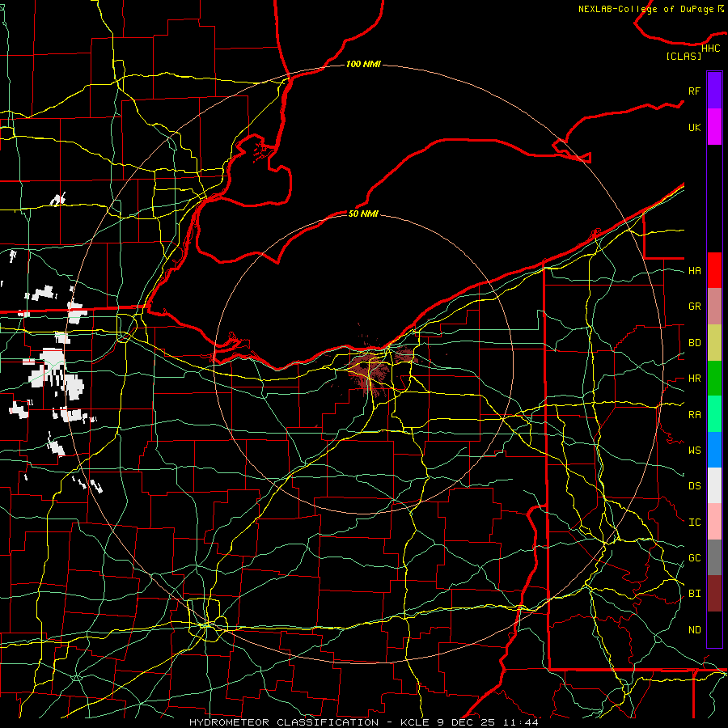This screenshot has height=728, width=728.
Task: Click the GC gray legend swatch
Action: 714,557
